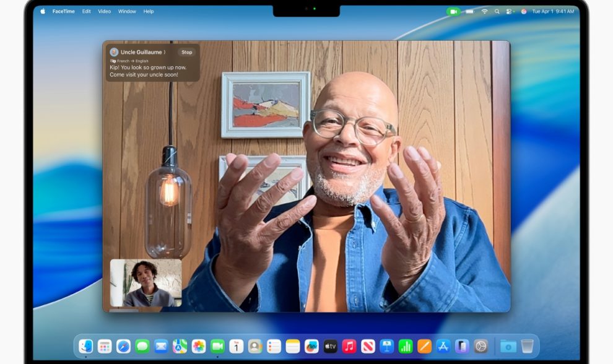Launch Safari from the Dock
Screen dimensions: 613x364
pyautogui.click(x=123, y=346)
